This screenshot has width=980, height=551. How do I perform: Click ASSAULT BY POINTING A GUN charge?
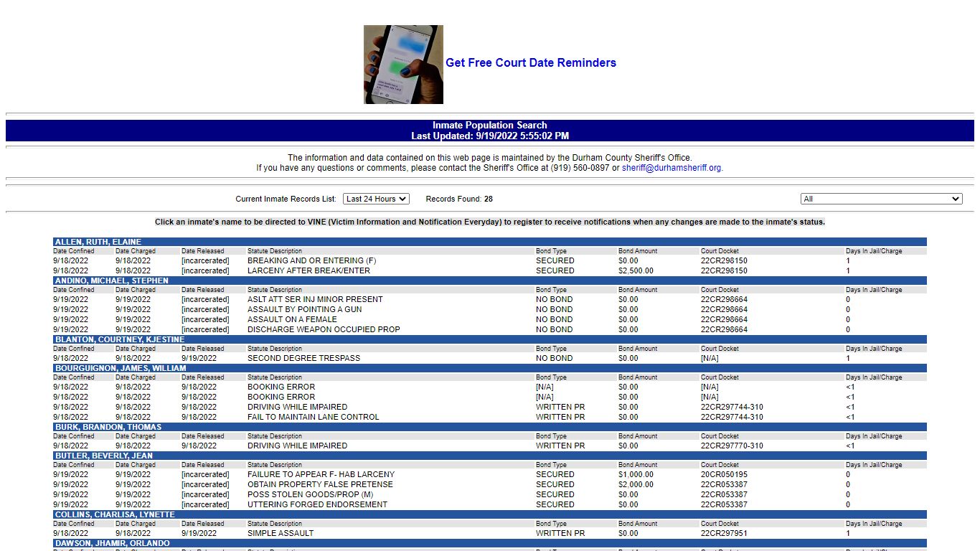pyautogui.click(x=304, y=309)
